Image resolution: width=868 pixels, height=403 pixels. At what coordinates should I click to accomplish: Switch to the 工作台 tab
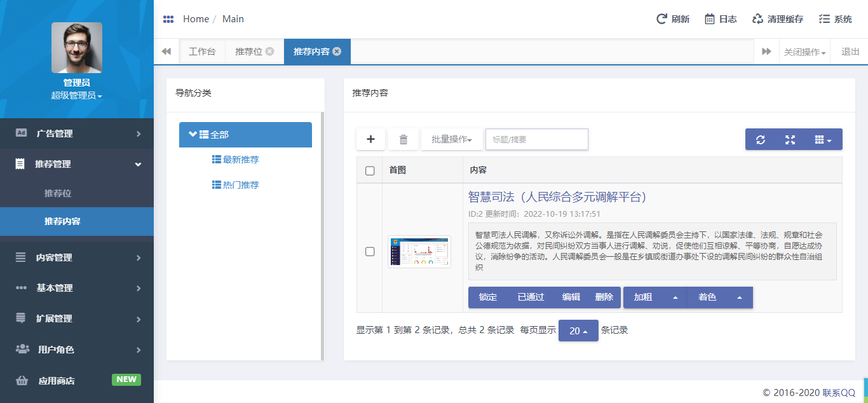(x=202, y=51)
